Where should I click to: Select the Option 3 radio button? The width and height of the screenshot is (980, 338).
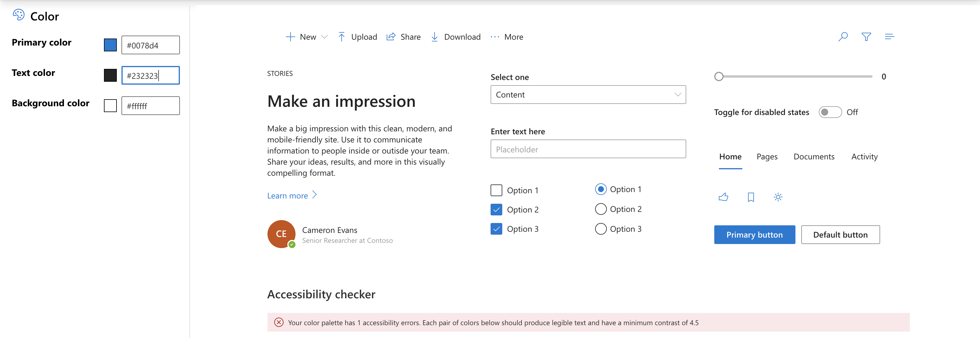coord(601,229)
